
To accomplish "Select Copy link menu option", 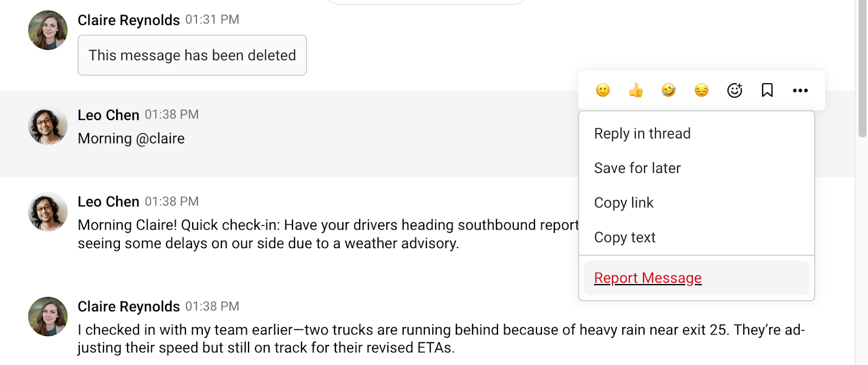I will (624, 203).
